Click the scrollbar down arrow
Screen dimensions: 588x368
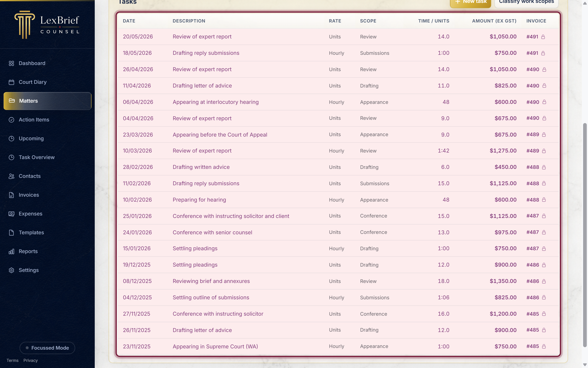point(585,365)
